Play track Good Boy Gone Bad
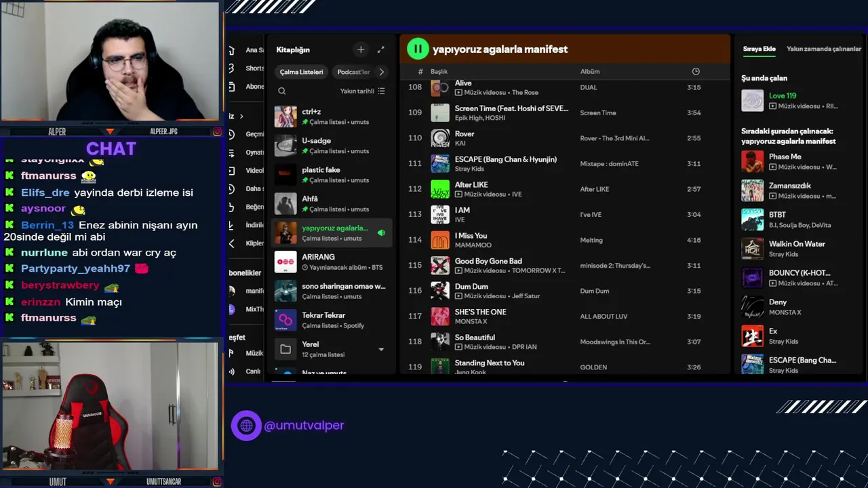868x488 pixels. click(564, 265)
